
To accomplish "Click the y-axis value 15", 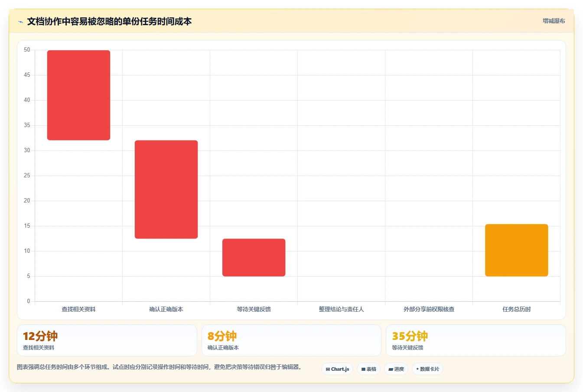I will [x=27, y=226].
